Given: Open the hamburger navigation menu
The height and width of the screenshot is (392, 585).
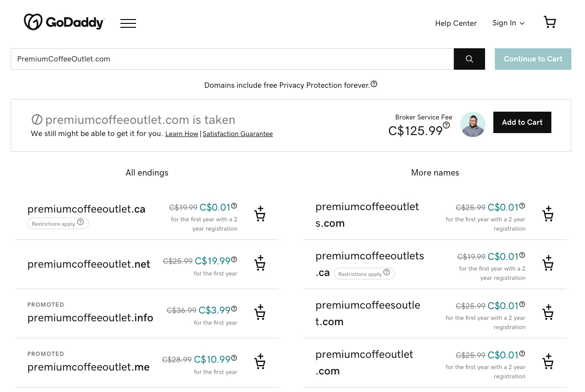Looking at the screenshot, I should [x=128, y=23].
